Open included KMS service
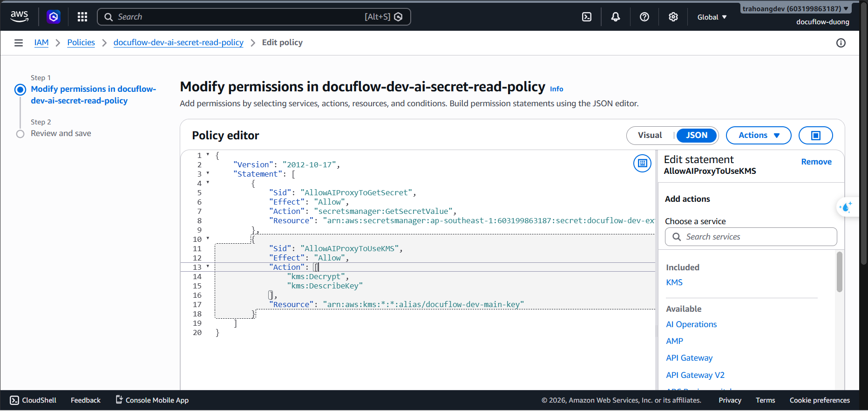Screen dimensions: 868x411 point(674,282)
